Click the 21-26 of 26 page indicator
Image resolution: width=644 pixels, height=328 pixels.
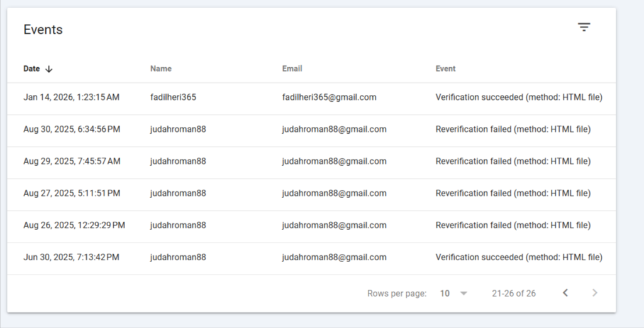point(514,293)
